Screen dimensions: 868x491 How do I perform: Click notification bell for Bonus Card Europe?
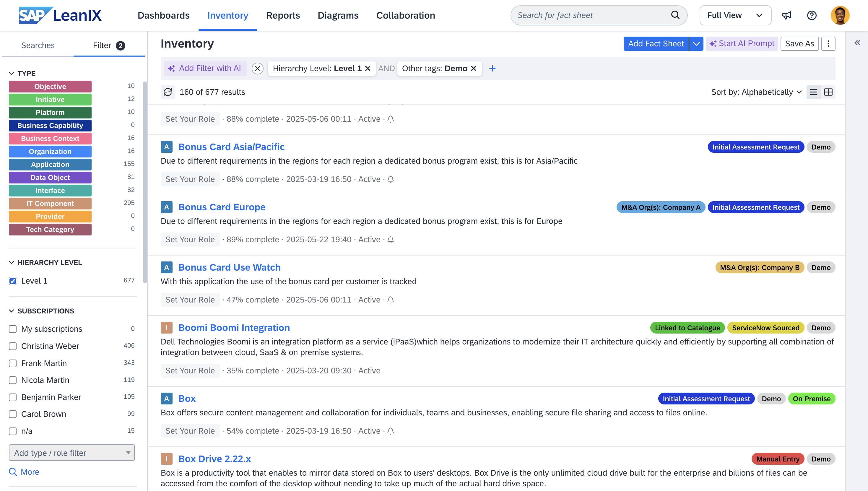(391, 240)
